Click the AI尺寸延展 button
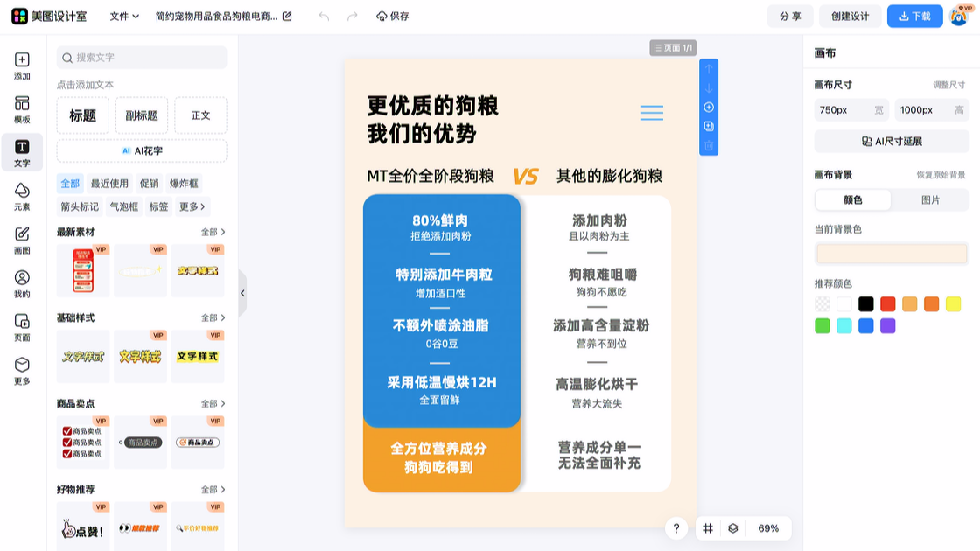Image resolution: width=980 pixels, height=551 pixels. [892, 142]
